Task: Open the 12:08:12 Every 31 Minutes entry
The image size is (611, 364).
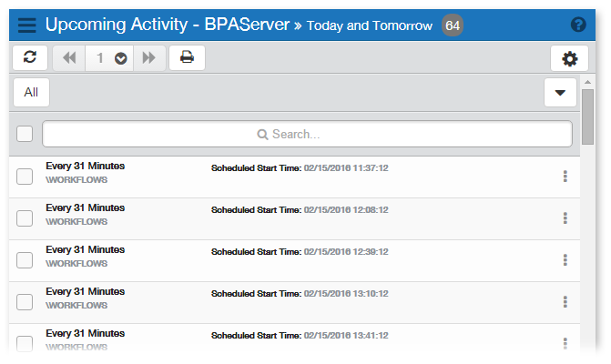Action: pyautogui.click(x=86, y=207)
